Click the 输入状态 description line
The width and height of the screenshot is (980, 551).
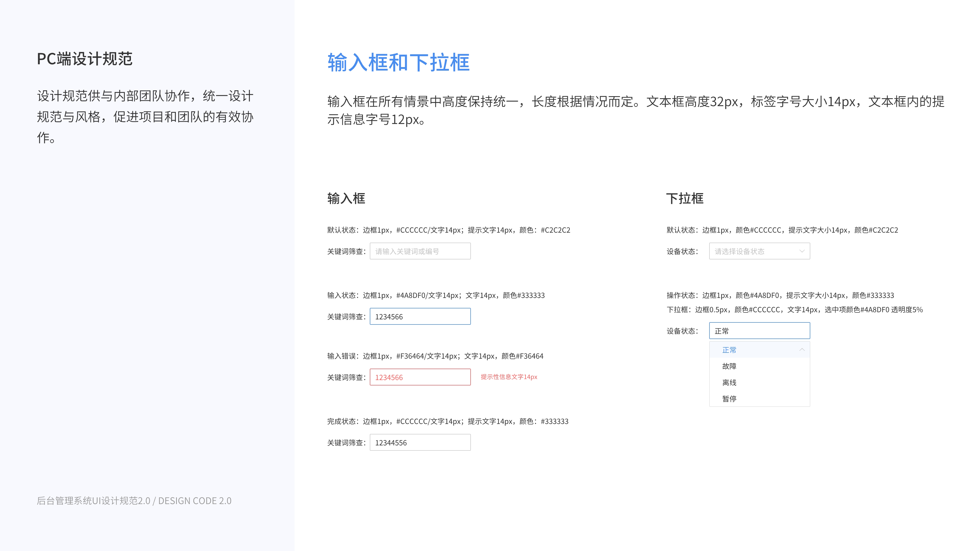436,295
